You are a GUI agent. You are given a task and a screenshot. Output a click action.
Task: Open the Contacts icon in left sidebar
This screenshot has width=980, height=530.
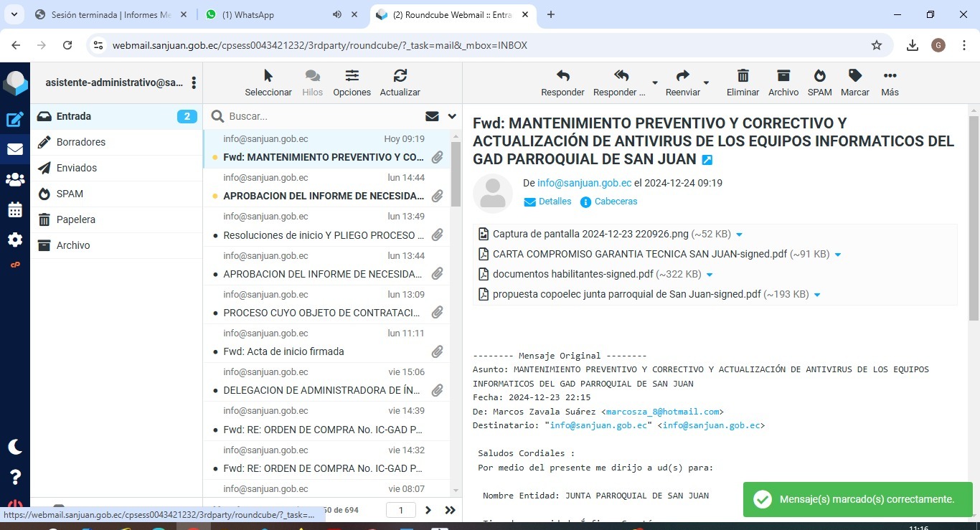tap(14, 180)
